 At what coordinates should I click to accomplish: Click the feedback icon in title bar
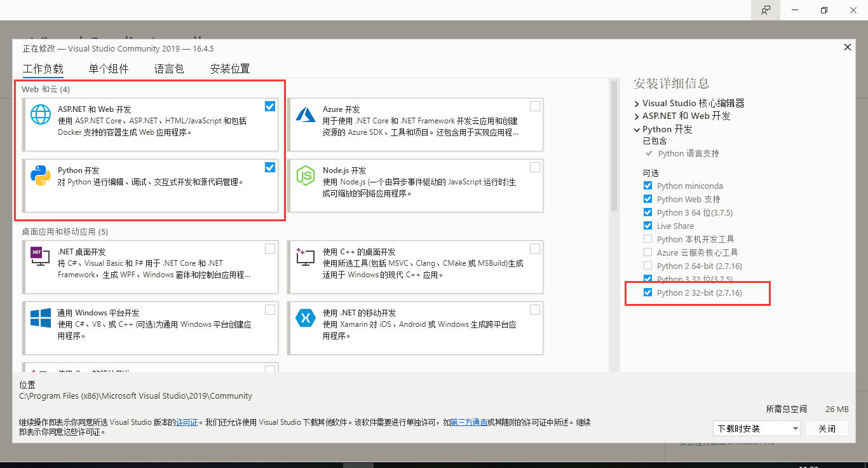(766, 10)
